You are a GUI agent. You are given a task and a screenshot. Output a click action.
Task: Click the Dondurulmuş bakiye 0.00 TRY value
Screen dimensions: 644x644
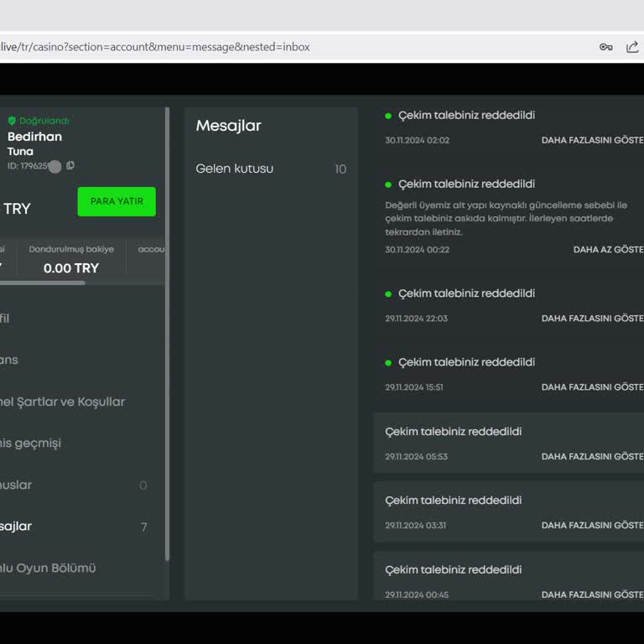tap(71, 268)
